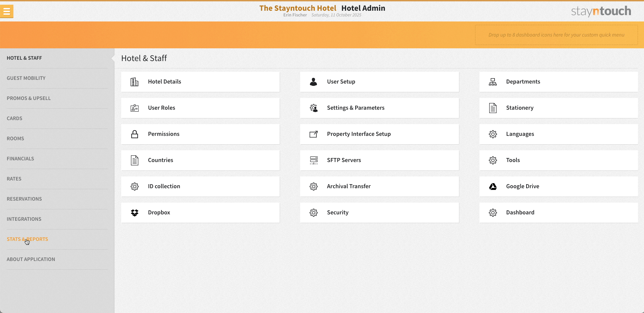The width and height of the screenshot is (644, 313).
Task: Open Rooms section in sidebar
Action: point(15,139)
